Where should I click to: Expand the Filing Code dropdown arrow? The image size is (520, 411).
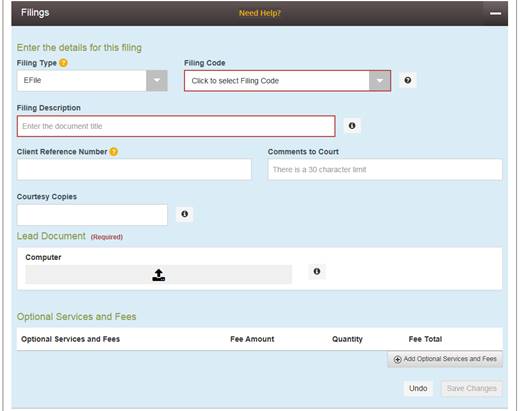click(x=380, y=81)
